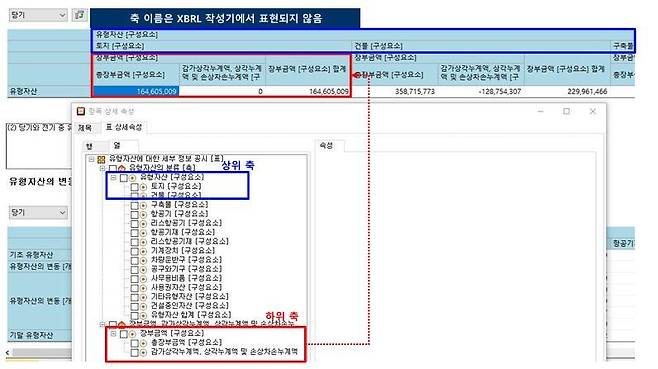Screen dimensions: 658x369
Task: Switch to the 제목 tab
Action: (x=85, y=128)
